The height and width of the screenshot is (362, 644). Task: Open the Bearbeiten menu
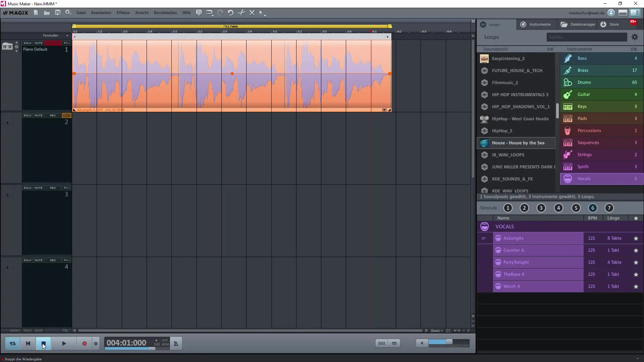pos(101,13)
